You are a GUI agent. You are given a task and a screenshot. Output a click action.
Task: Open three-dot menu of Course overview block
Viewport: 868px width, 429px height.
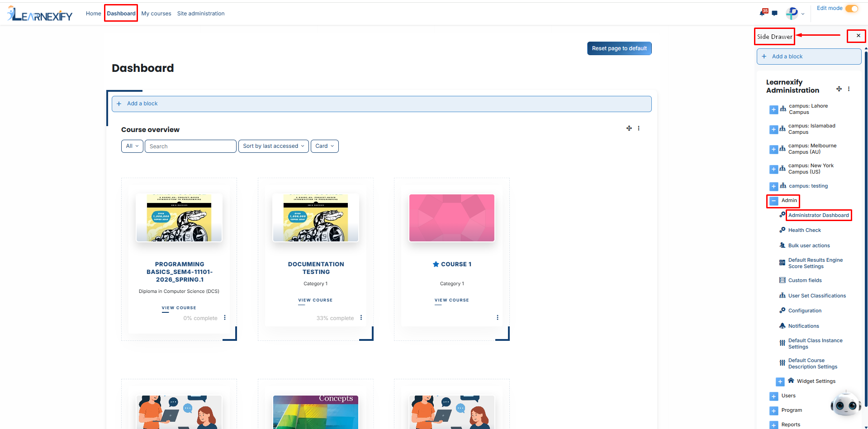(639, 128)
